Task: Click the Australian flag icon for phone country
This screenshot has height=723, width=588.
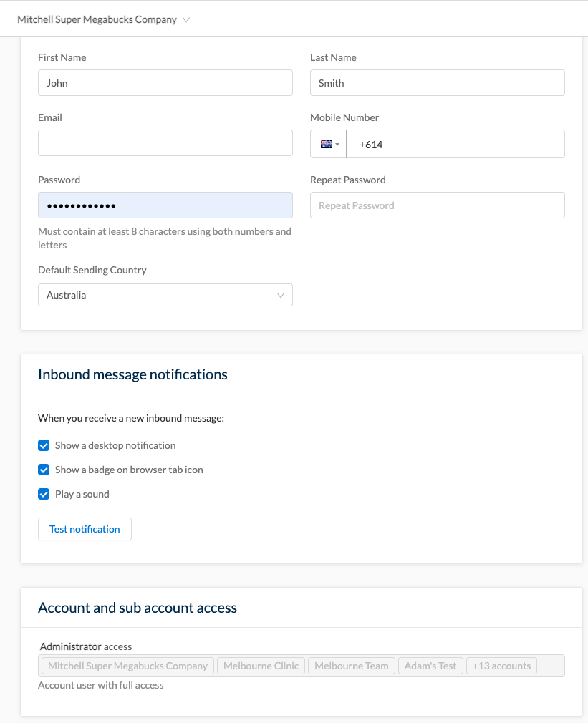Action: (x=324, y=143)
